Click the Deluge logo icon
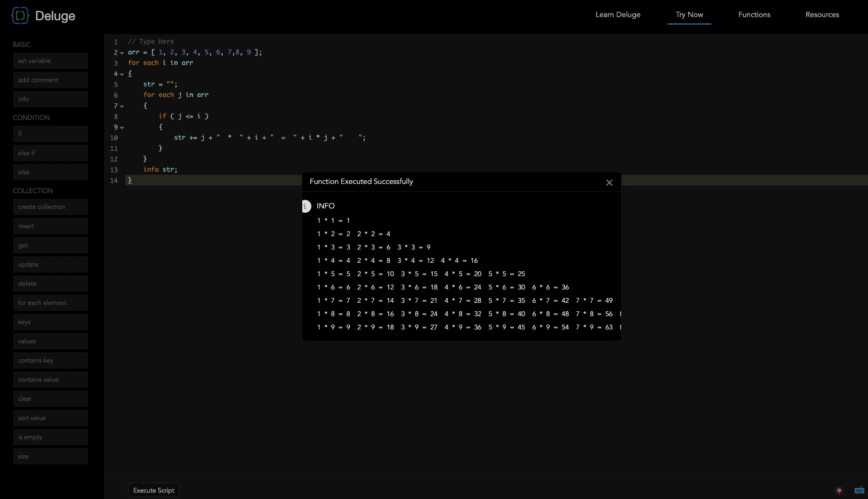868x499 pixels. pos(20,15)
